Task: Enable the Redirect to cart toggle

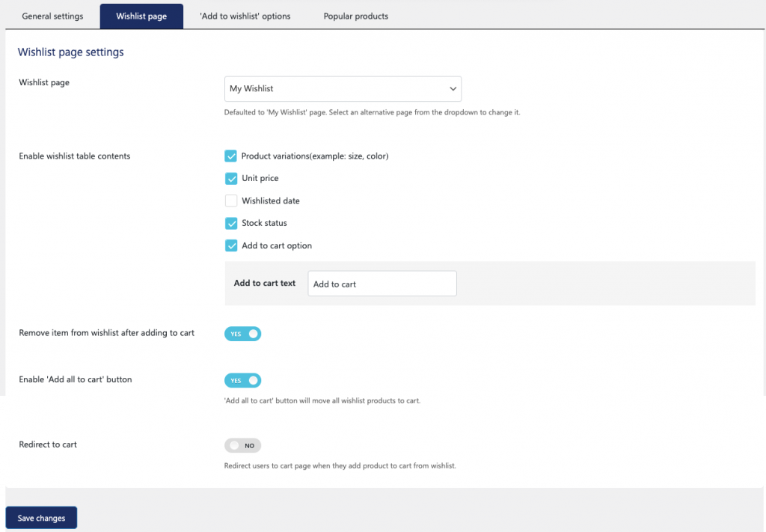Action: (242, 445)
